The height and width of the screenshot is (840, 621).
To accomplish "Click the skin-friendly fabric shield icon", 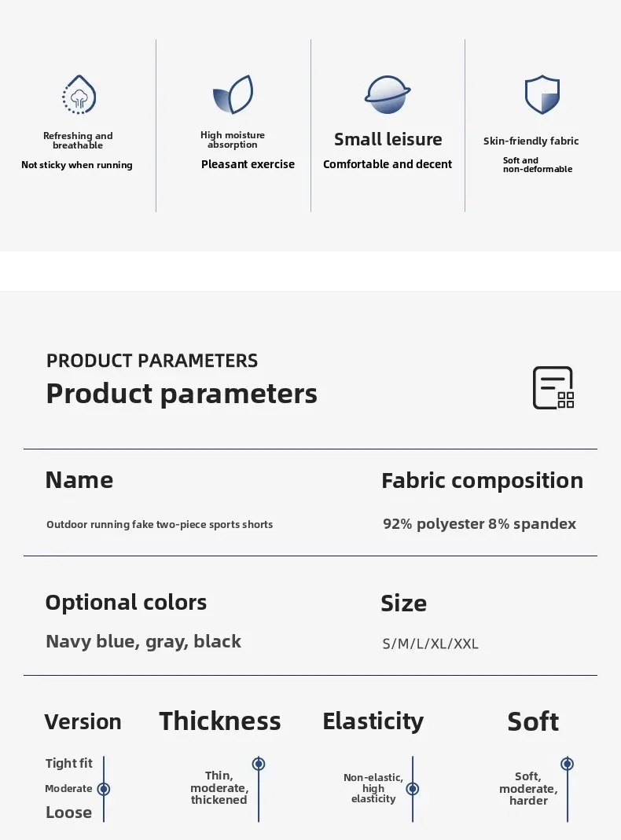I will click(x=542, y=94).
